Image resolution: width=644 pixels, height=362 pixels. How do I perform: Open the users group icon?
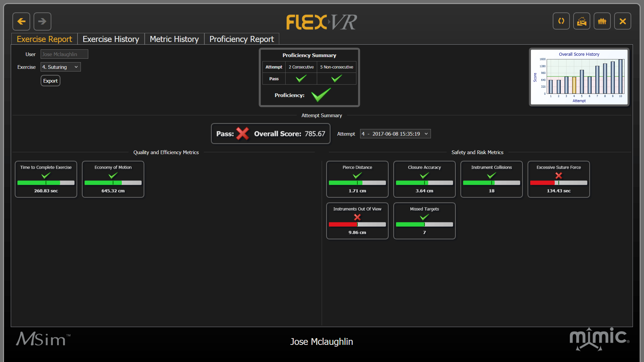pyautogui.click(x=602, y=21)
